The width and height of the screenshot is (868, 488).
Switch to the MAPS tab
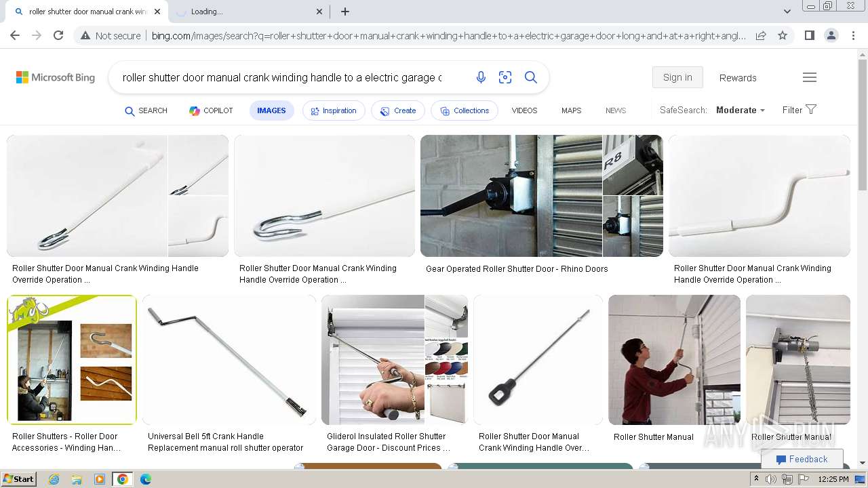coord(571,110)
